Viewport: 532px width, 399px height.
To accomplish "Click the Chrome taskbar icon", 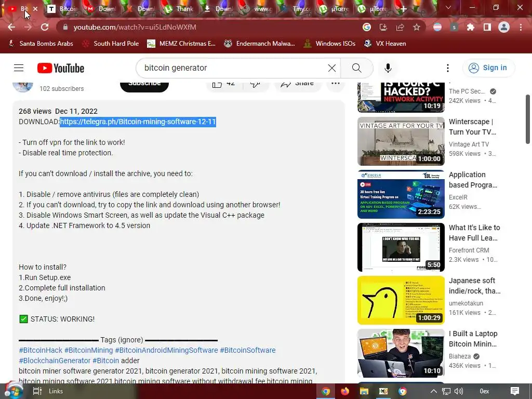I will pos(326,391).
